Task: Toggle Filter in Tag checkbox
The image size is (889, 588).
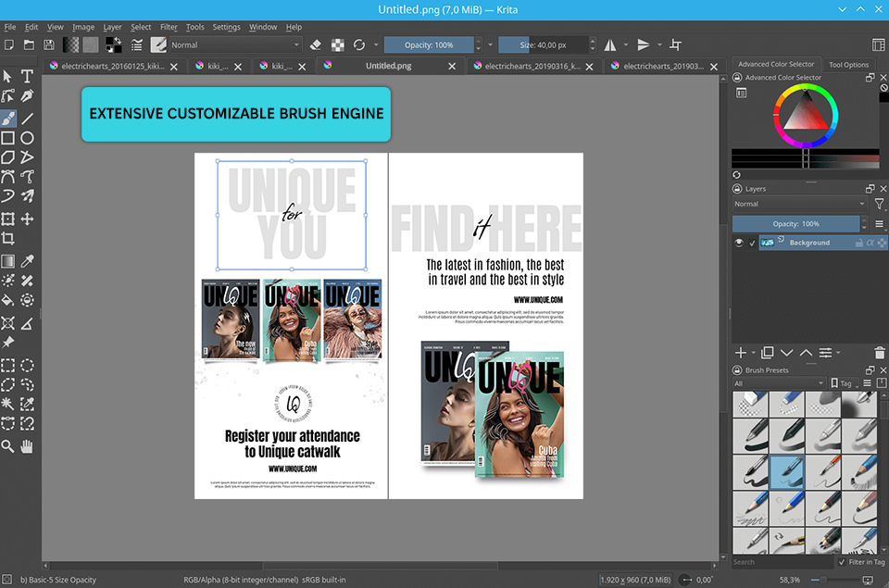Action: coord(842,562)
